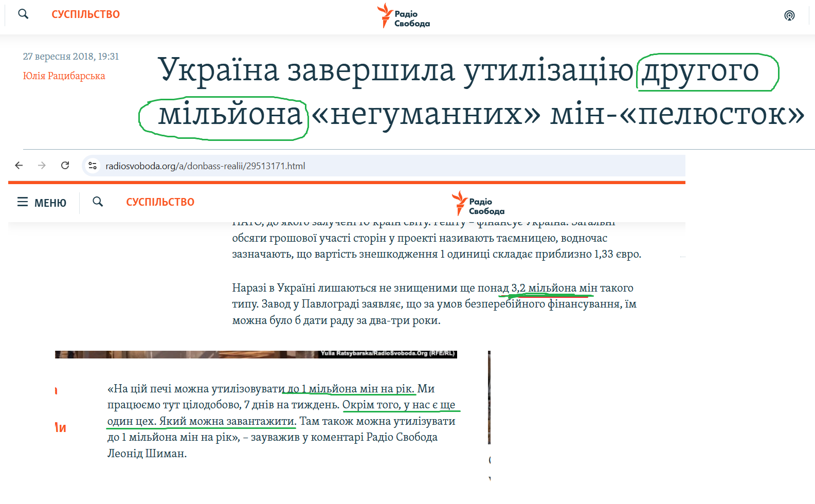Click the quote paragraph mentioning Леонід Шиман
The height and width of the screenshot is (504, 815).
[x=281, y=421]
